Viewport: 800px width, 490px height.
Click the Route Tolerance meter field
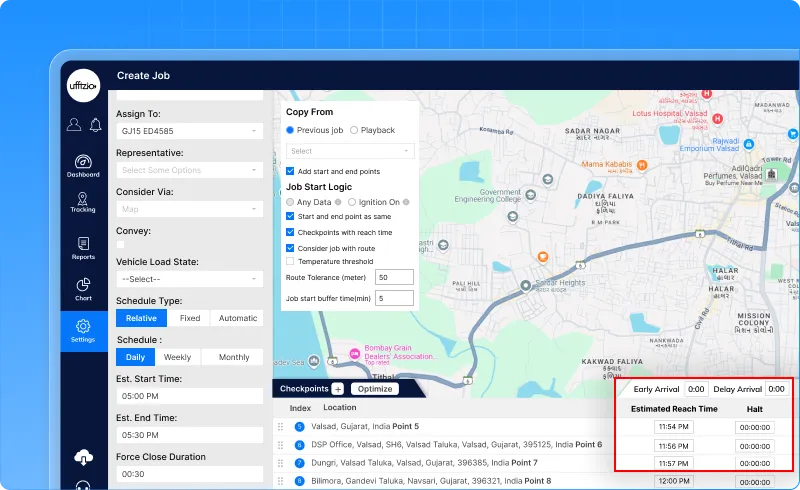point(393,276)
